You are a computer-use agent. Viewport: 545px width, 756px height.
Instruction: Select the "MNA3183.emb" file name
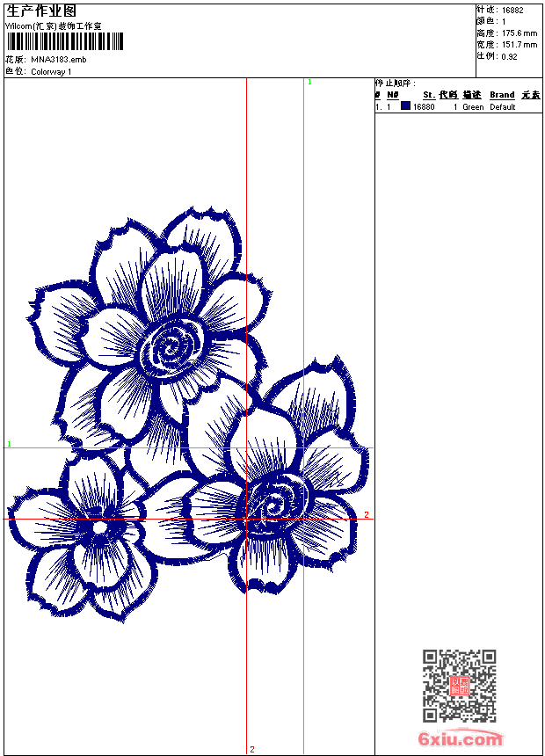click(58, 60)
